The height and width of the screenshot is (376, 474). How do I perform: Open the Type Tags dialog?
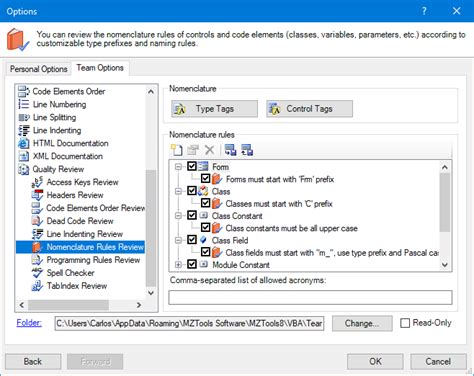(x=214, y=109)
